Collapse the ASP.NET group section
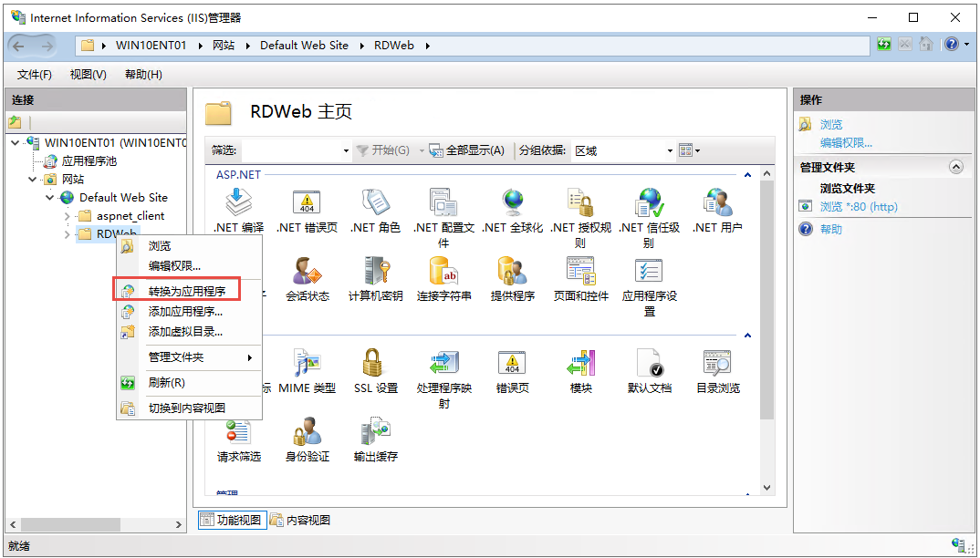This screenshot has height=558, width=980. point(747,176)
